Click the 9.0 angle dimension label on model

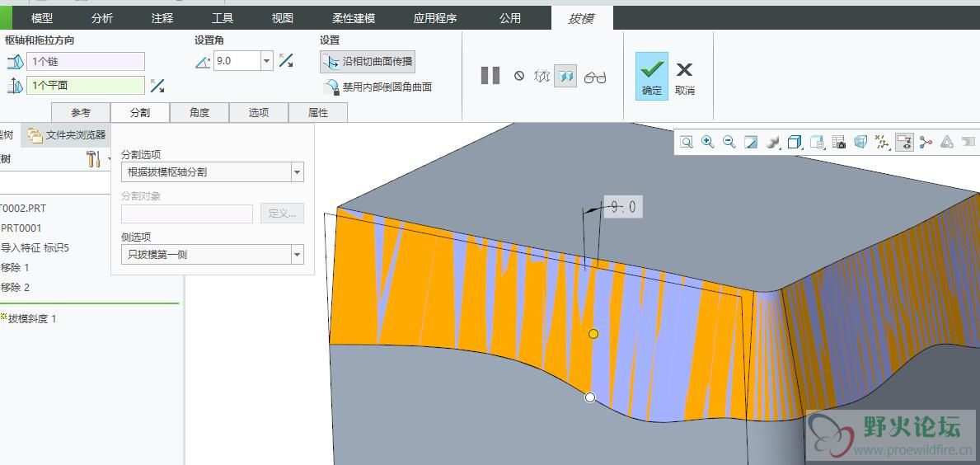click(622, 207)
